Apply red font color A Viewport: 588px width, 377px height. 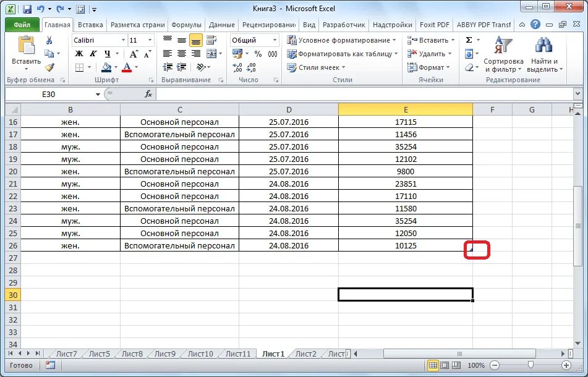(x=127, y=67)
